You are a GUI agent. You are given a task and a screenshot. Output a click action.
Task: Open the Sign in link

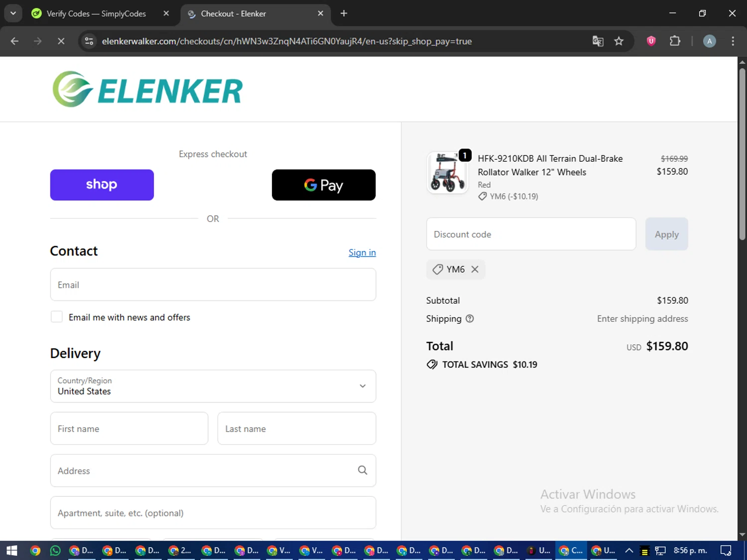point(362,252)
